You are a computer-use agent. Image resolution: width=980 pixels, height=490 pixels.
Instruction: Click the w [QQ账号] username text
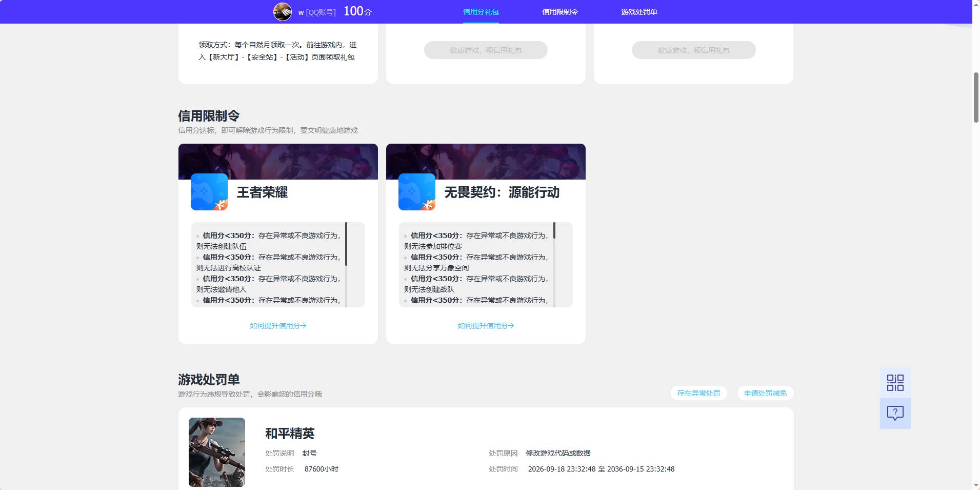pyautogui.click(x=317, y=12)
